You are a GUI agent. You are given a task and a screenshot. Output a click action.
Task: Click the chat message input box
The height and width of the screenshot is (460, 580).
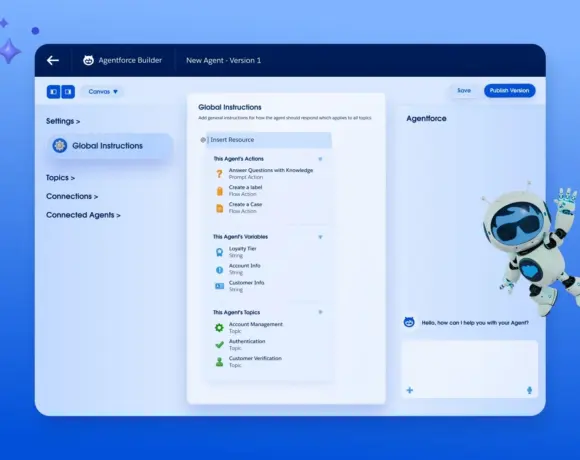470,369
